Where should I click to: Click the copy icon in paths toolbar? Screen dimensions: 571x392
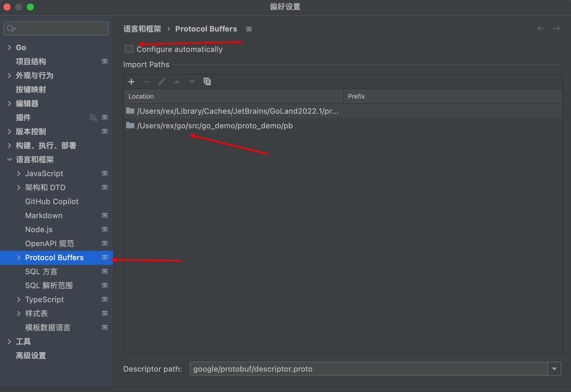(207, 82)
